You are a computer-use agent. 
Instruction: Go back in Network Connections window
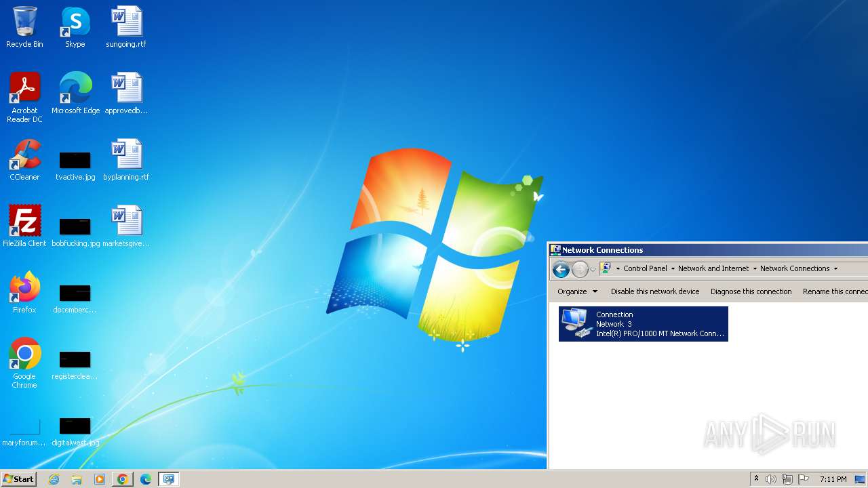point(561,269)
